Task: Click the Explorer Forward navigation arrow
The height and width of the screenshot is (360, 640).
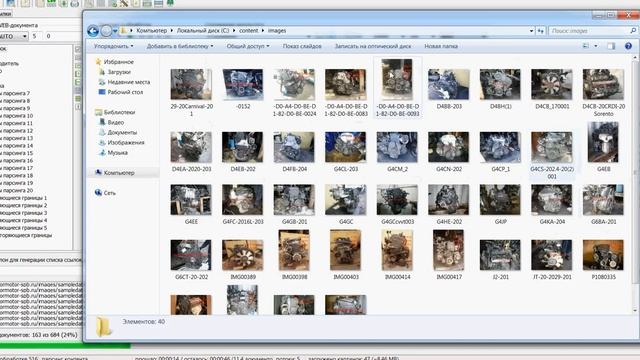Action: click(x=106, y=31)
